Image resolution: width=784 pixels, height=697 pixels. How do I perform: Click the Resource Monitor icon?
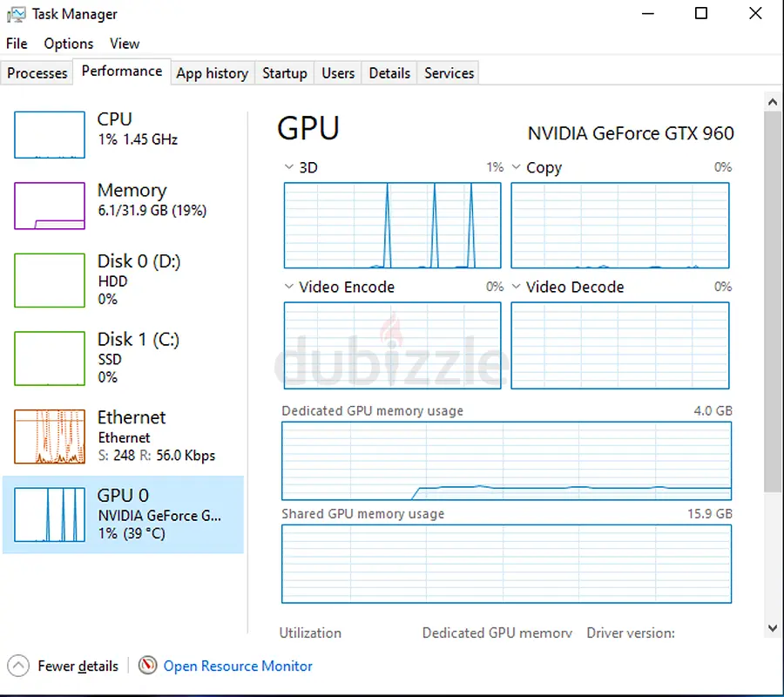[147, 665]
